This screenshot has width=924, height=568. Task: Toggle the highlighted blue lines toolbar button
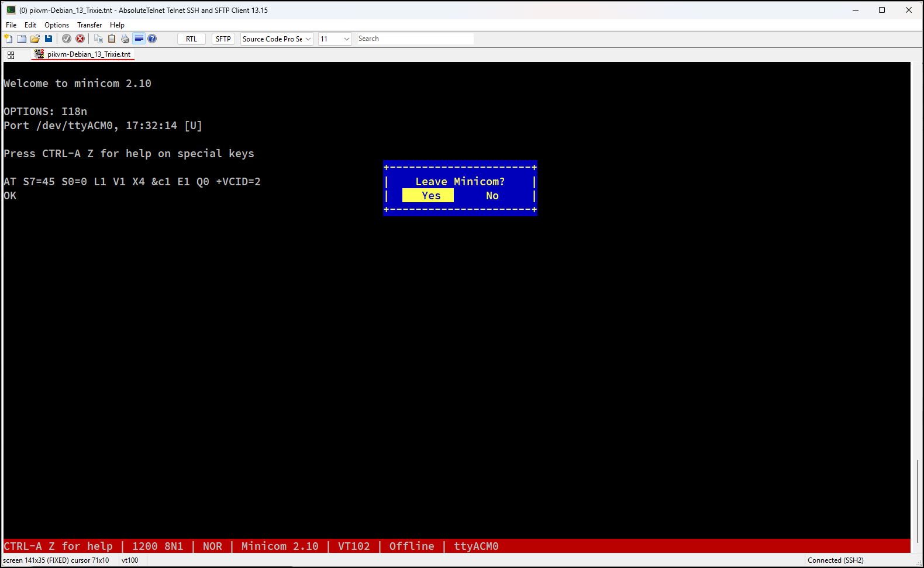point(139,39)
